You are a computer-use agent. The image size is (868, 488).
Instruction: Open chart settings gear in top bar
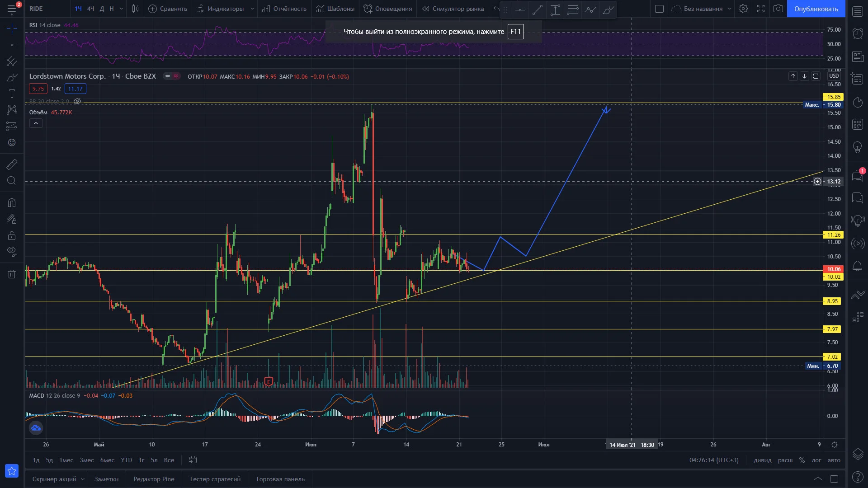click(x=743, y=9)
